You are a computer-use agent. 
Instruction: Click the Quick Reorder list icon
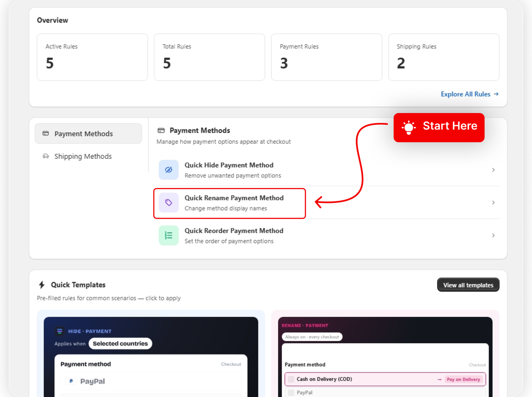point(169,235)
